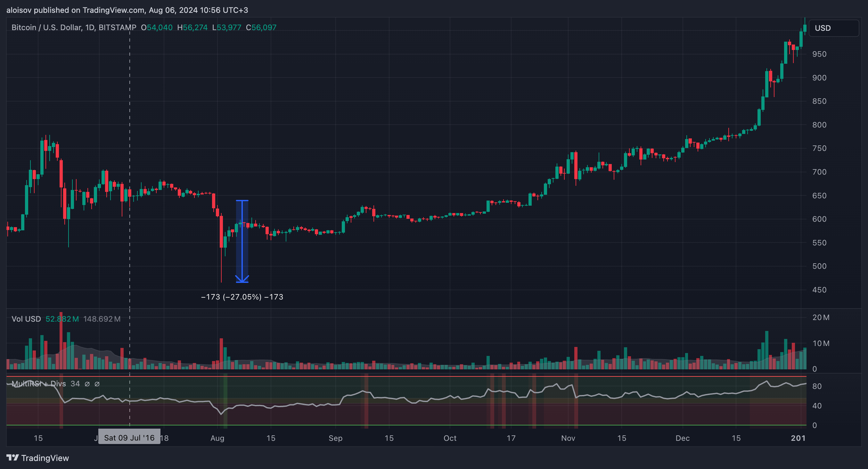This screenshot has height=469, width=868.
Task: Click the Sep label on time axis
Action: 335,438
